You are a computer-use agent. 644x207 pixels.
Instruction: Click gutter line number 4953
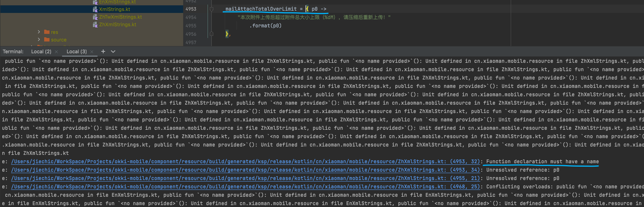191,9
